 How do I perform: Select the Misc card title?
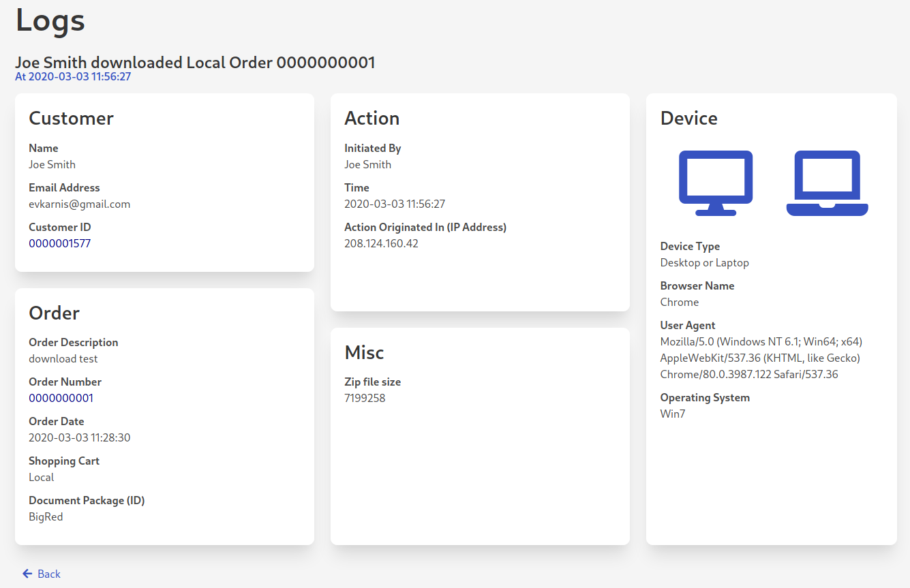tap(364, 353)
